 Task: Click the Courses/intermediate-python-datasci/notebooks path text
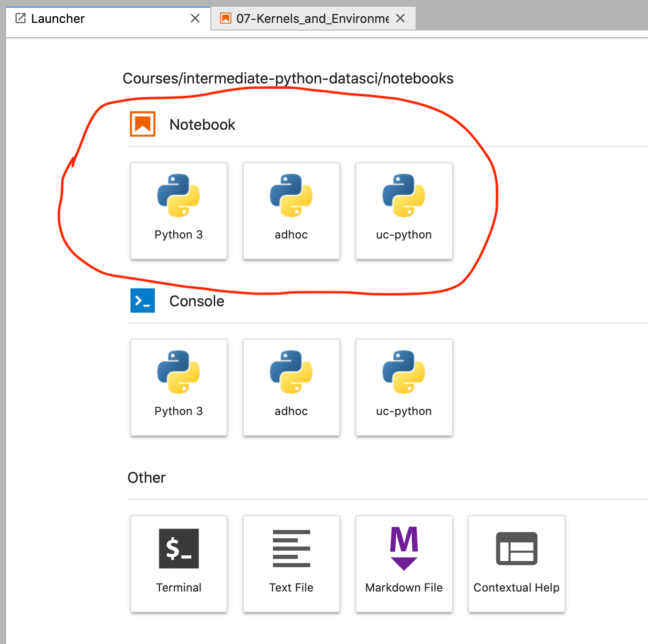coord(288,78)
